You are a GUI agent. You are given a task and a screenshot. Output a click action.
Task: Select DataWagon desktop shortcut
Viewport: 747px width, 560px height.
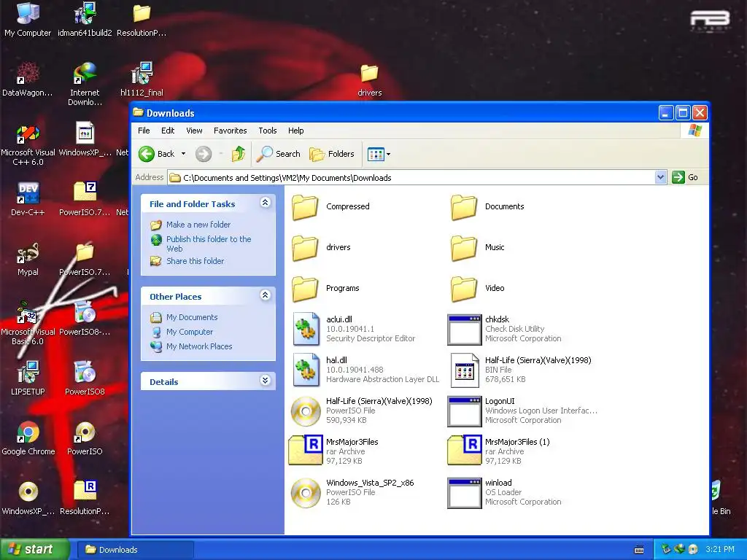point(28,79)
